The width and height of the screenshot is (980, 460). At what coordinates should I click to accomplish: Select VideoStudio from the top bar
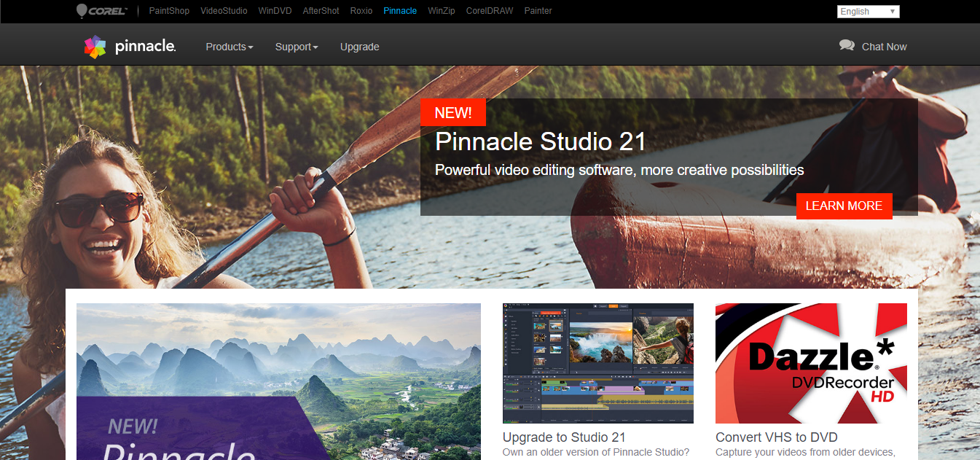(x=224, y=11)
